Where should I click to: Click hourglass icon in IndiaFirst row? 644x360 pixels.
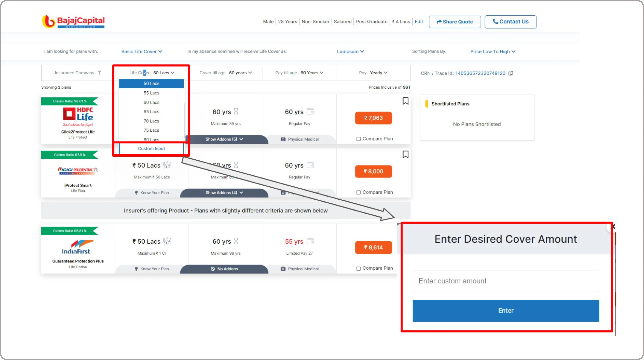tap(236, 241)
